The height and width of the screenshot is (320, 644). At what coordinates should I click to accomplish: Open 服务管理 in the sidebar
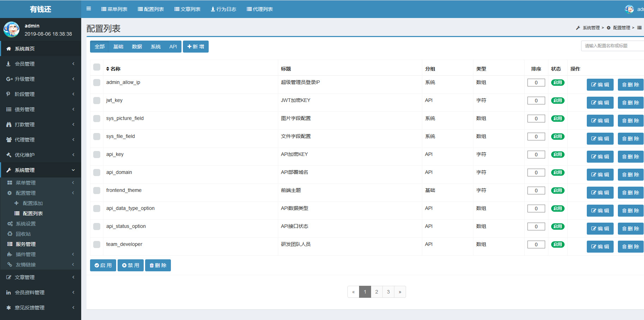pyautogui.click(x=25, y=244)
